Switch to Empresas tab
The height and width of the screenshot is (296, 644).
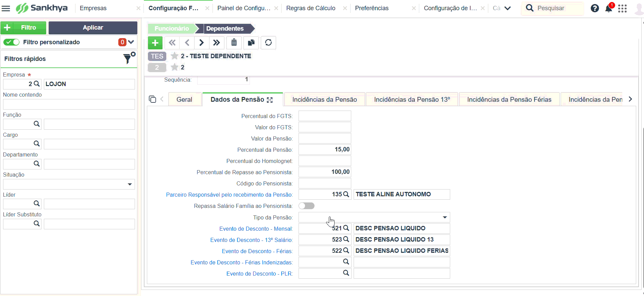click(x=93, y=8)
